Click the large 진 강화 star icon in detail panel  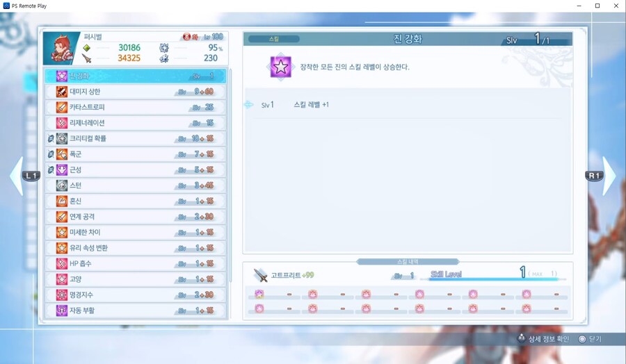[x=280, y=67]
